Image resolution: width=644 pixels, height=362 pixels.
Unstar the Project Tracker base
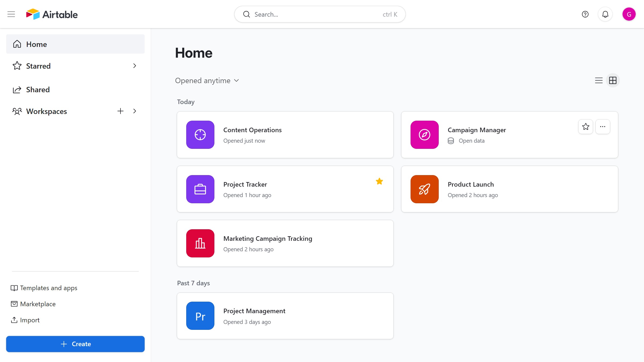(379, 181)
